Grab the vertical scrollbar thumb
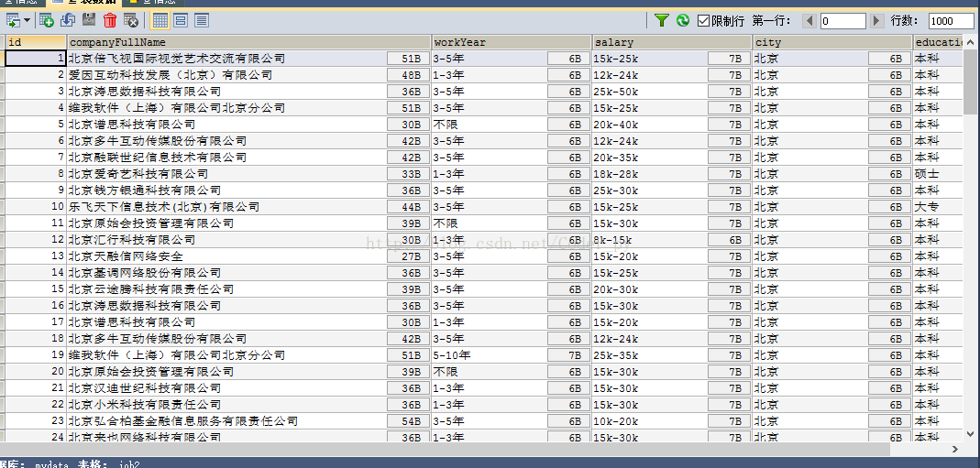The image size is (980, 468). [x=970, y=82]
